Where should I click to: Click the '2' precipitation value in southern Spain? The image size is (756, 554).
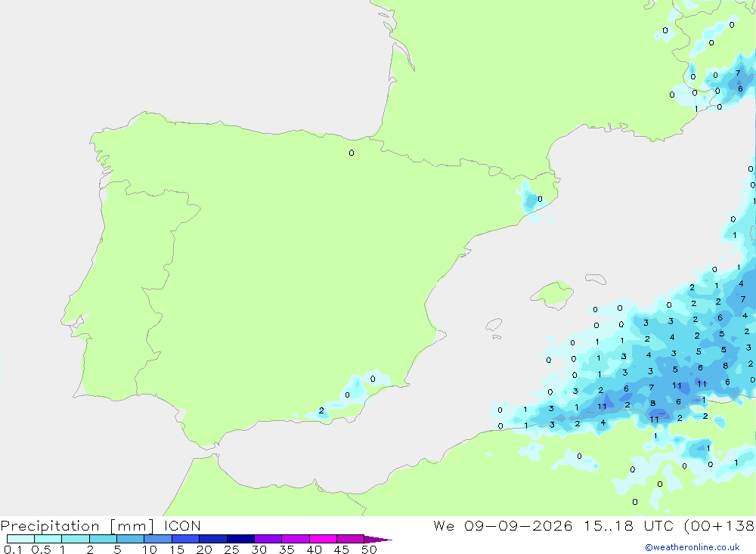[x=321, y=411]
